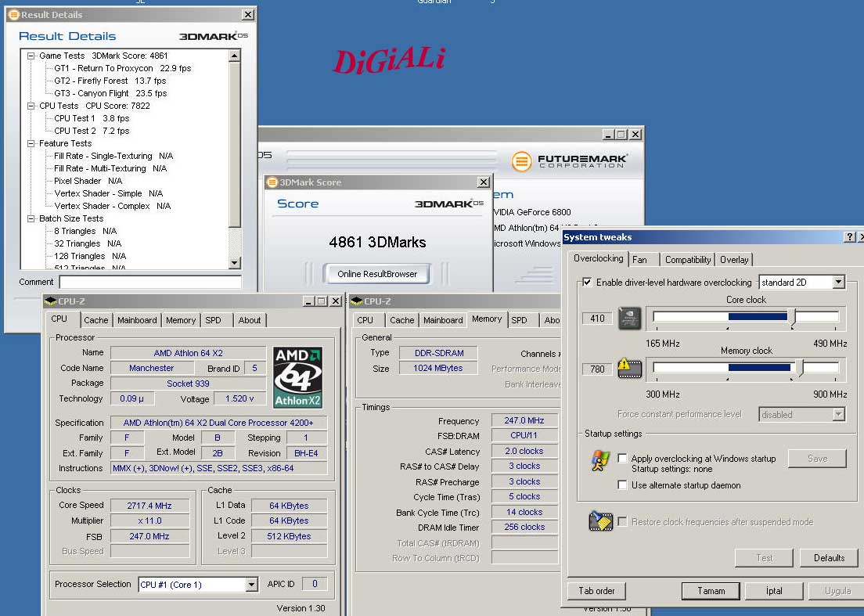The height and width of the screenshot is (616, 864).
Task: Select 128 Triangles row
Action: (90, 256)
